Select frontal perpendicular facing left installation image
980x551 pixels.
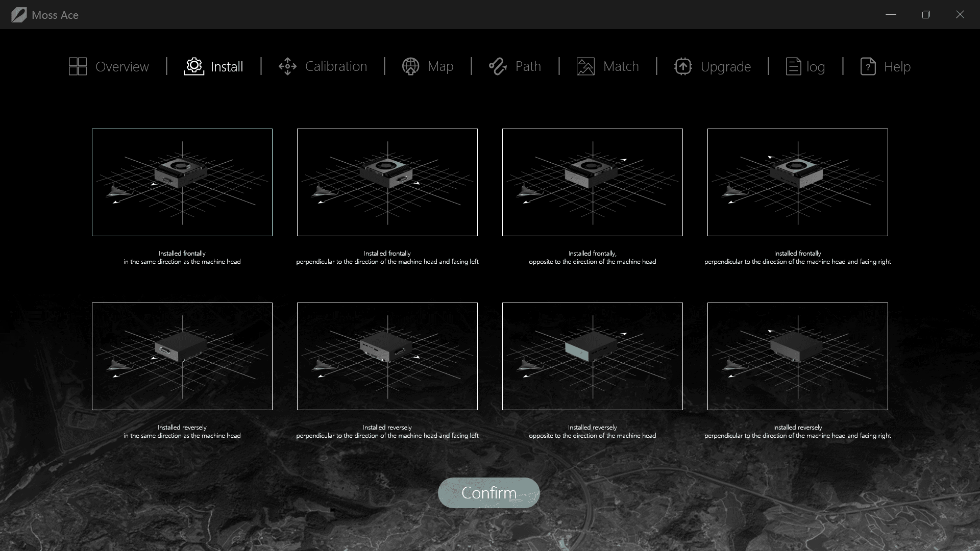(x=387, y=182)
